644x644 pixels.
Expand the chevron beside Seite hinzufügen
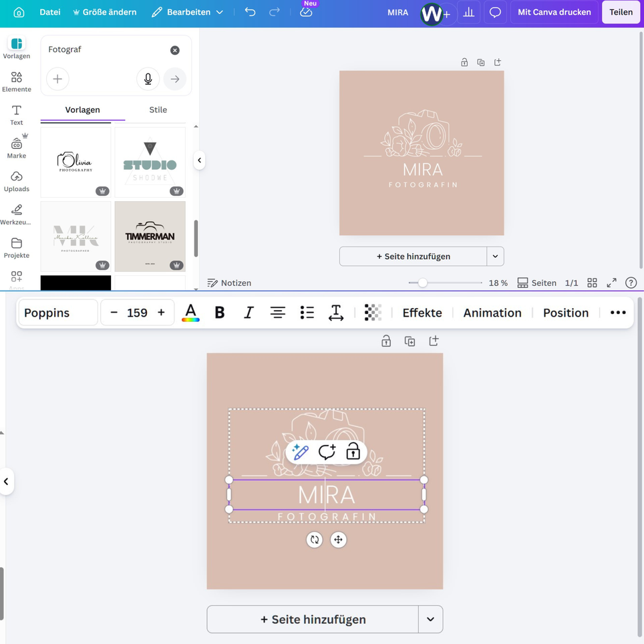(430, 619)
